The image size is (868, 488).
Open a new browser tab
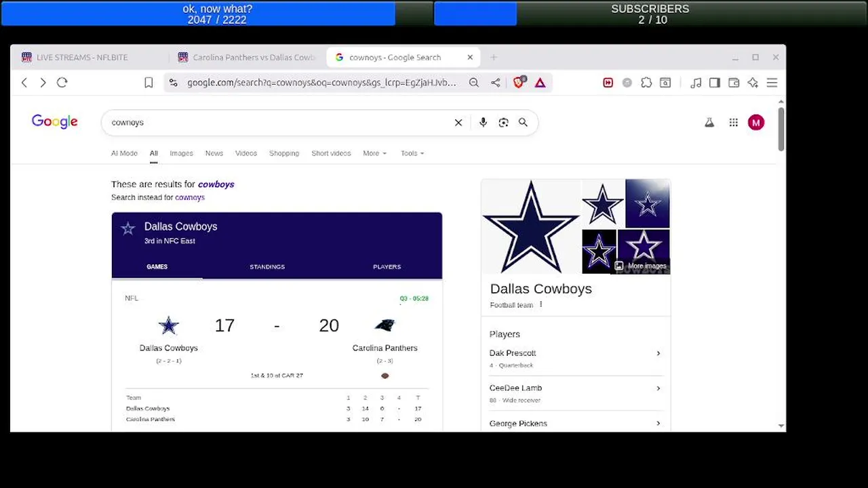(x=494, y=58)
